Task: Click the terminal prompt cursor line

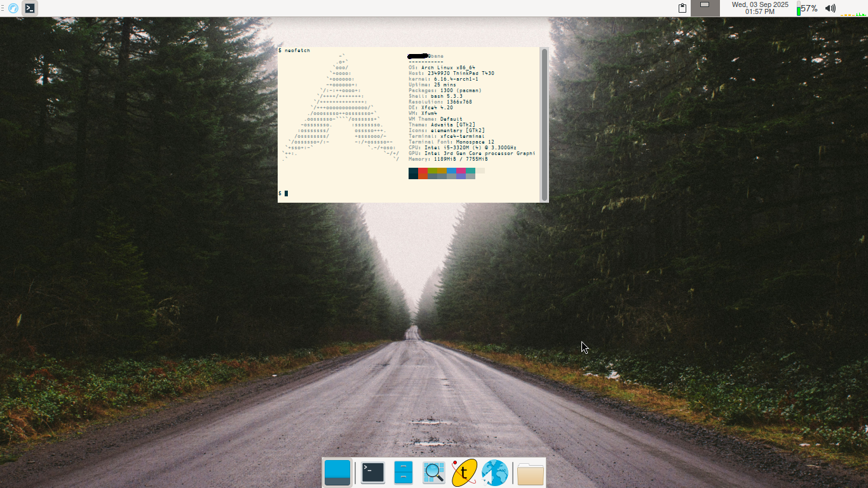Action: click(283, 193)
